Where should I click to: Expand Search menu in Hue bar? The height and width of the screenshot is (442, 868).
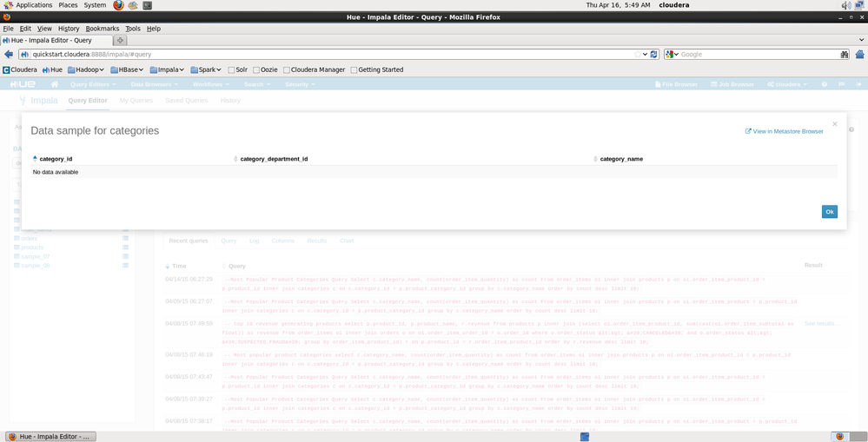pos(257,84)
